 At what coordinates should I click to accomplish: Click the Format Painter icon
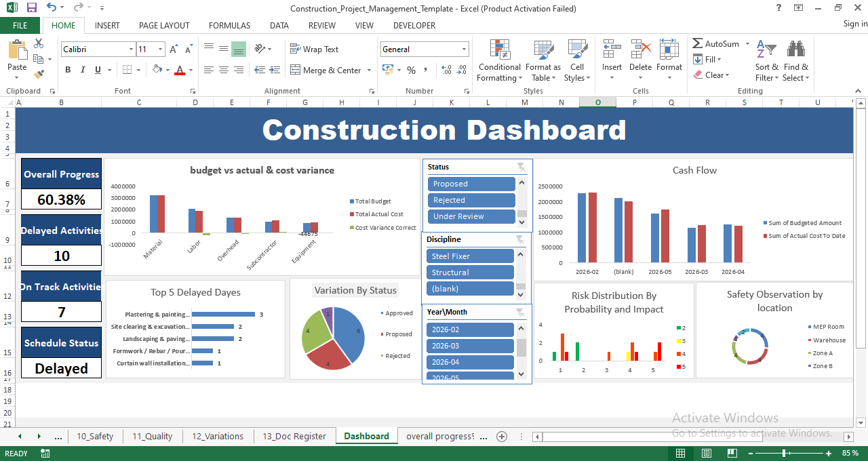tap(39, 75)
